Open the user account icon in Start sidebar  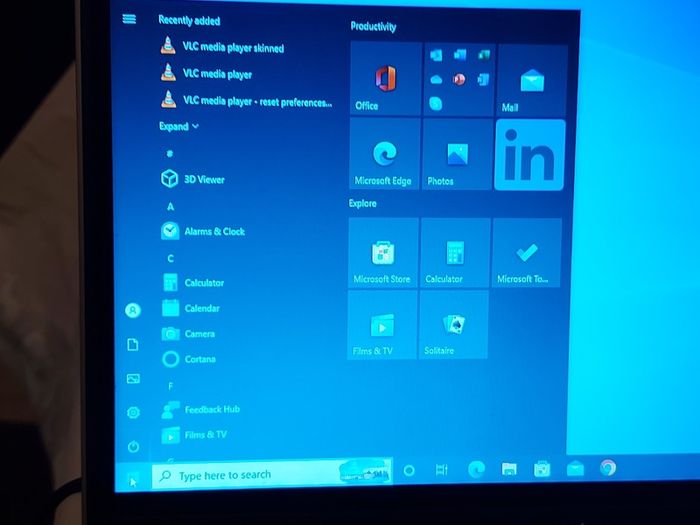pos(133,310)
